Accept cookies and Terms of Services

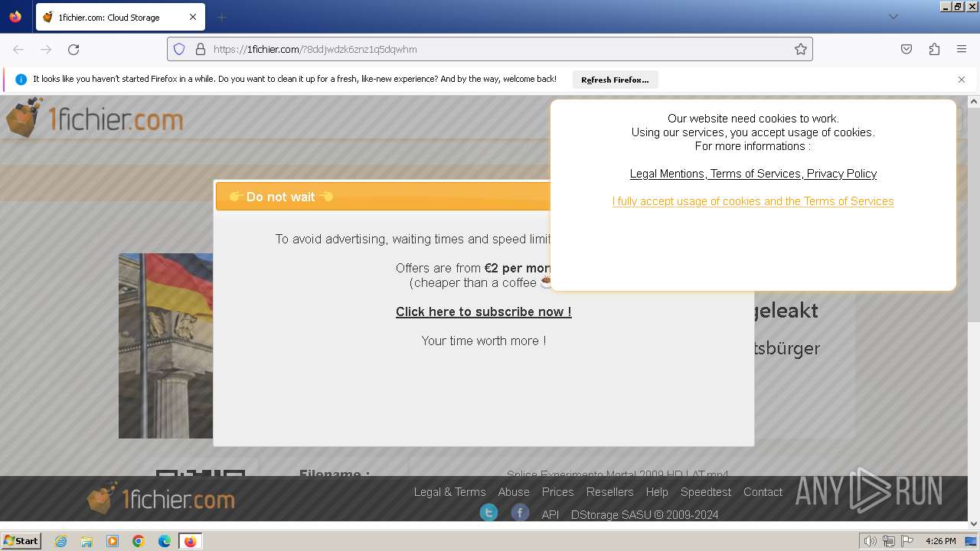[753, 201]
